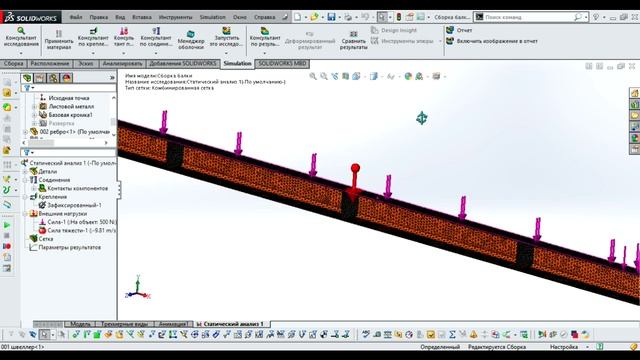This screenshot has height=360, width=640.
Task: Save the document with floppy icon
Action: click(331, 17)
